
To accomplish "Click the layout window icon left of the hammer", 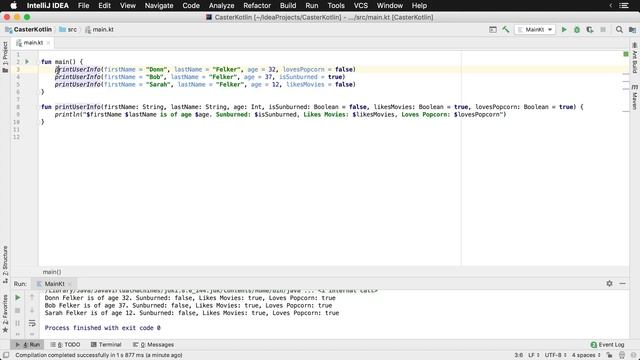I will (x=493, y=29).
